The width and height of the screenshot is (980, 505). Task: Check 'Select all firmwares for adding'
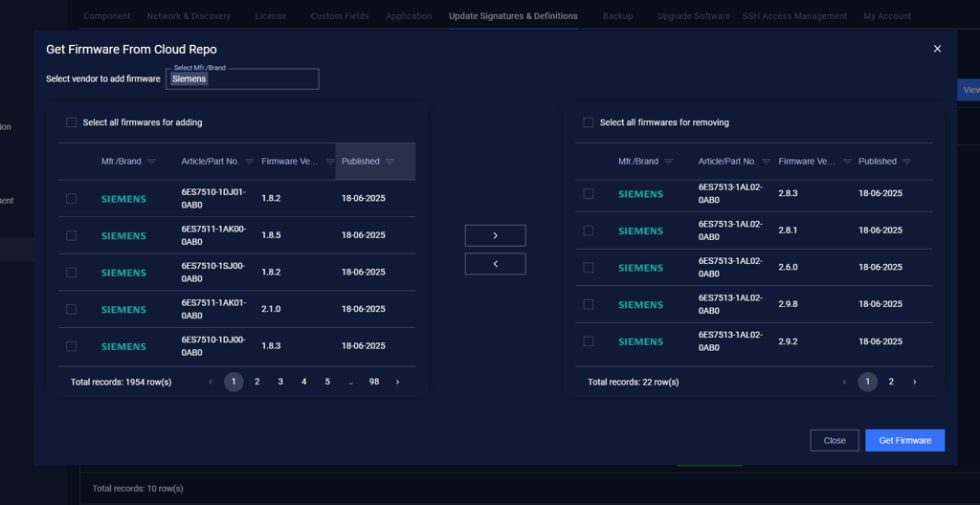(x=71, y=122)
